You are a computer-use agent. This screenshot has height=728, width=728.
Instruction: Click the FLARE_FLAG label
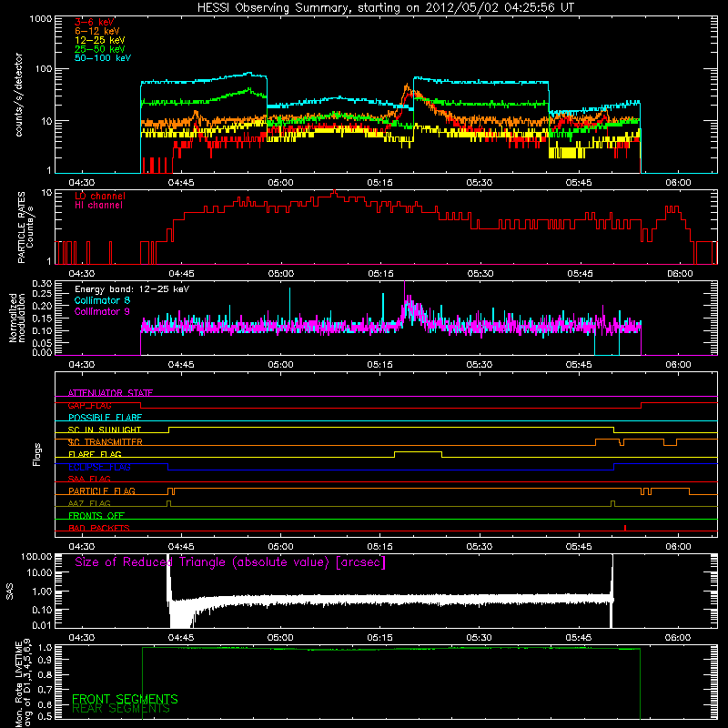pos(95,454)
